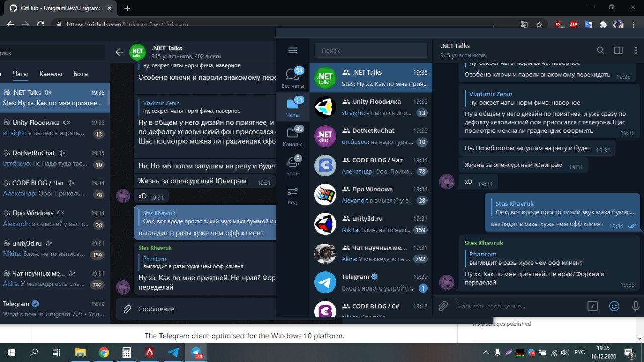The width and height of the screenshot is (644, 362).
Task: Open bot commands slash icon
Action: (592, 306)
